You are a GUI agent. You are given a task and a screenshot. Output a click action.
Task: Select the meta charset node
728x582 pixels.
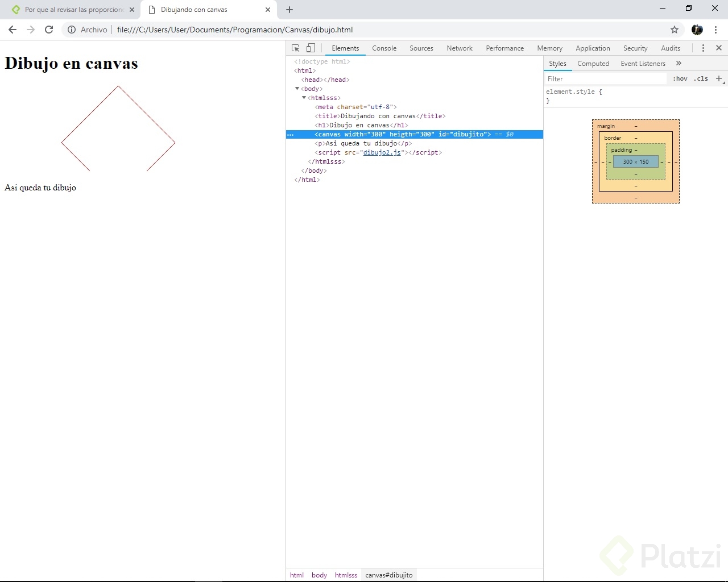(355, 107)
